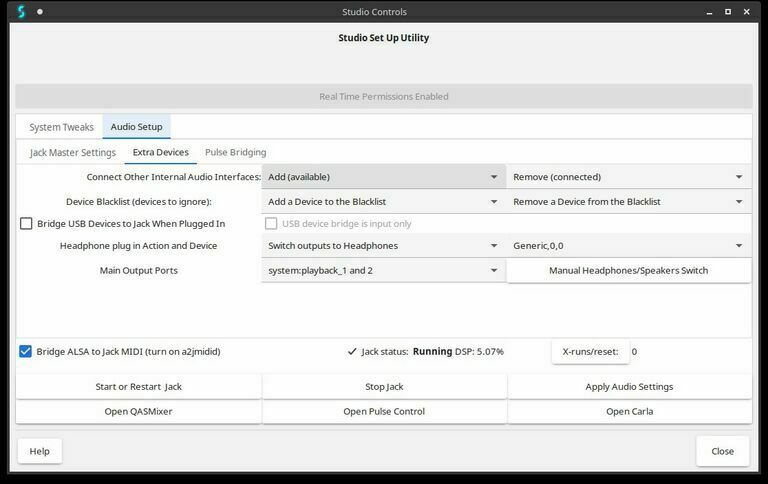Screen dimensions: 768x484
Task: Click Headphone plug in Action and Device label
Action: tap(138, 246)
